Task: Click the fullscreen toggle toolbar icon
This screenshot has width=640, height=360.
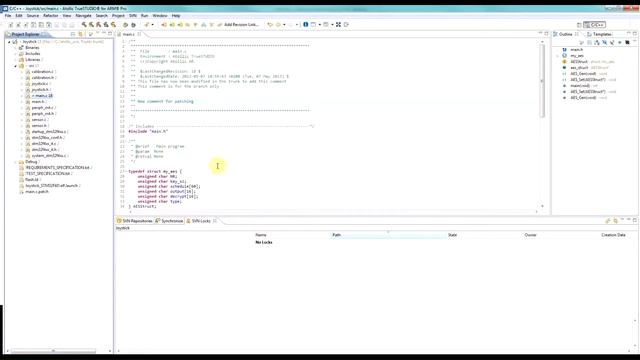Action: [x=338, y=24]
